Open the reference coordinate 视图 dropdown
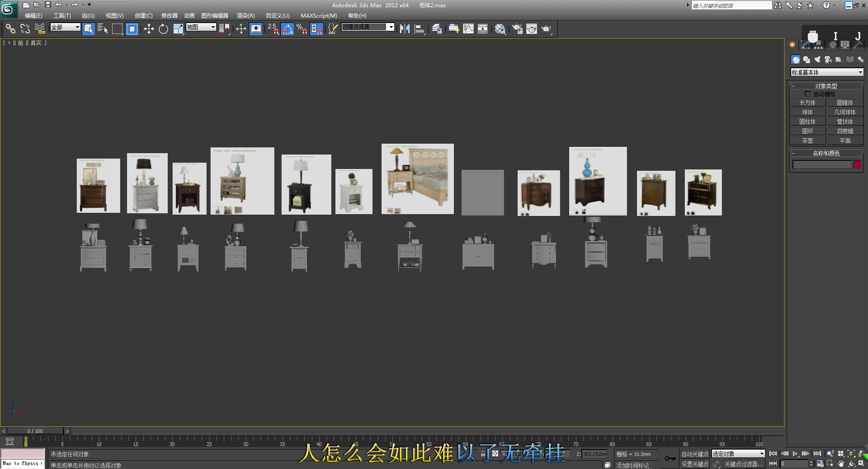Viewport: 868px width, 469px height. click(x=201, y=27)
